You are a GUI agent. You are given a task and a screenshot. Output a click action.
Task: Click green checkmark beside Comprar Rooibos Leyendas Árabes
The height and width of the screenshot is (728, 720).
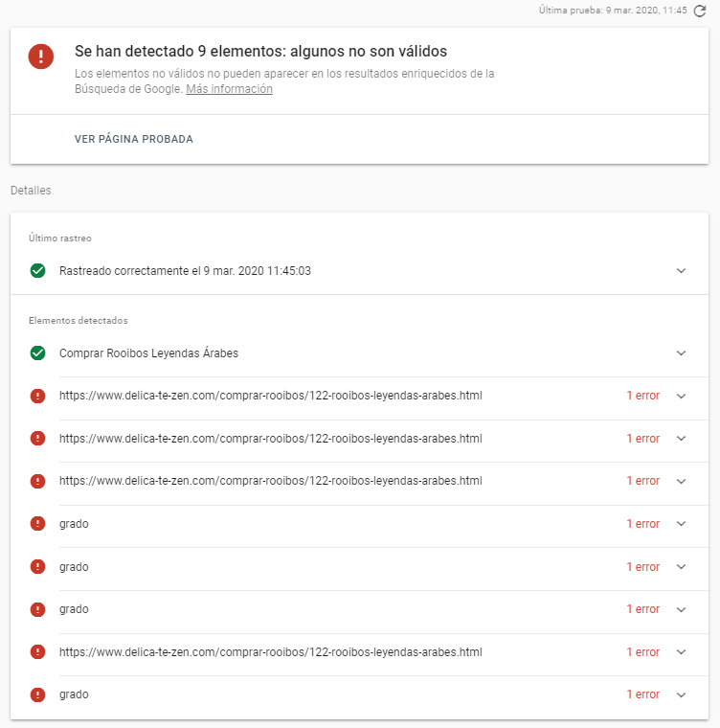click(x=37, y=353)
